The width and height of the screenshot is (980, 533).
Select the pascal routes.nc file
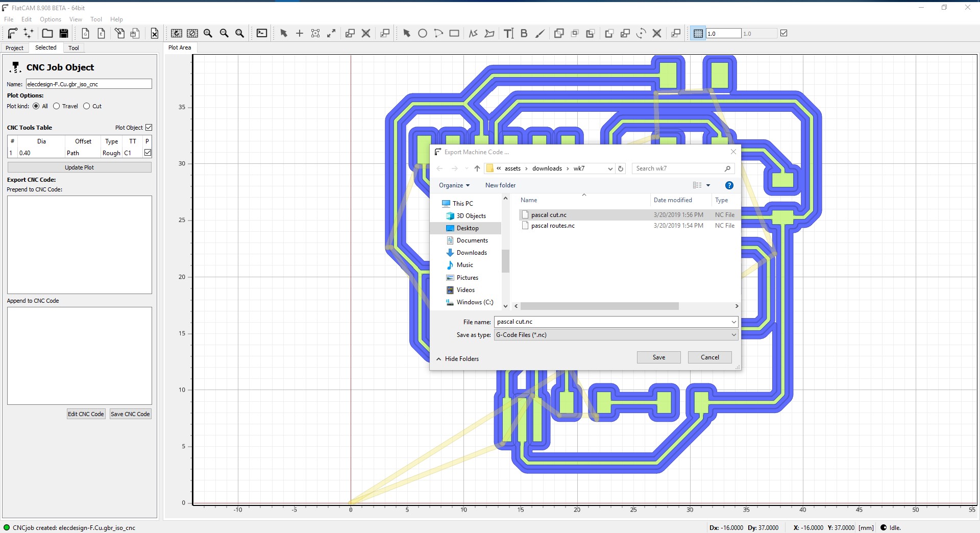click(x=552, y=226)
